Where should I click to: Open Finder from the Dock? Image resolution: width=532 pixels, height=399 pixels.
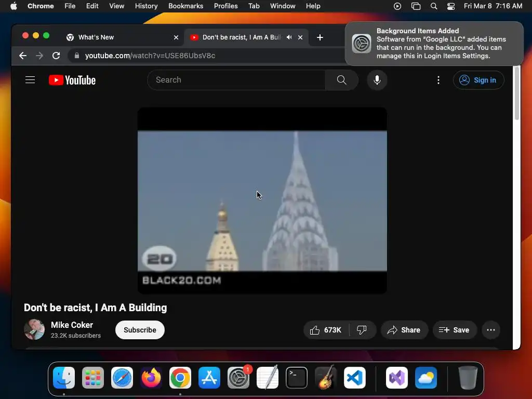pos(64,378)
